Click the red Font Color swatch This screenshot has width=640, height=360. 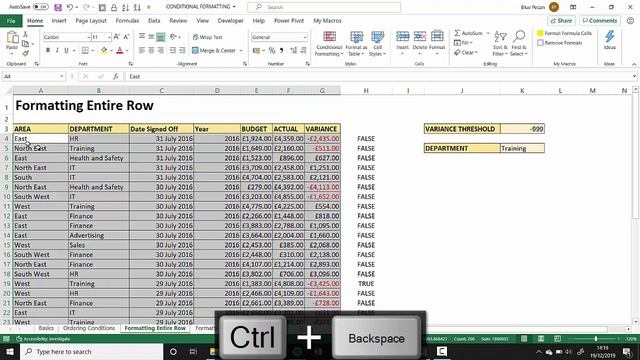[x=120, y=51]
